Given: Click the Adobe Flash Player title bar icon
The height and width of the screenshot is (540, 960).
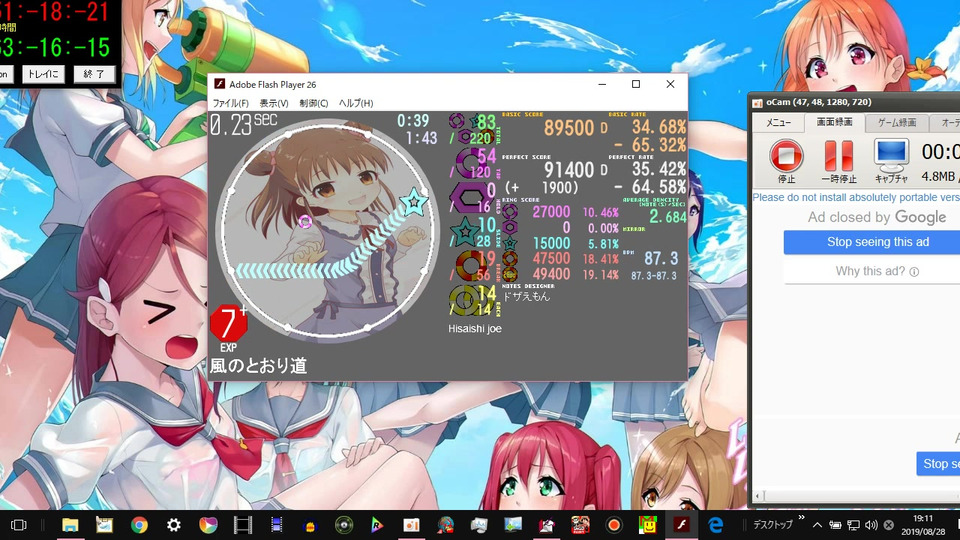Looking at the screenshot, I should (x=219, y=84).
